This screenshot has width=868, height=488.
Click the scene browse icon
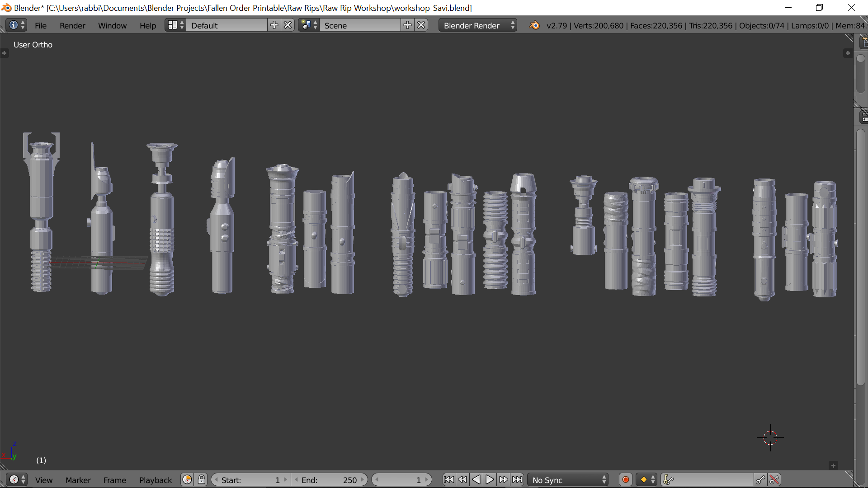tap(309, 25)
